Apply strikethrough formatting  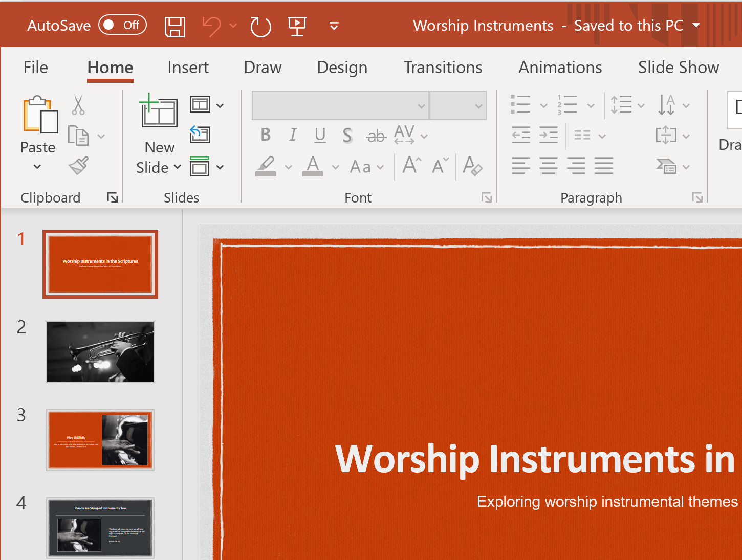click(x=376, y=135)
